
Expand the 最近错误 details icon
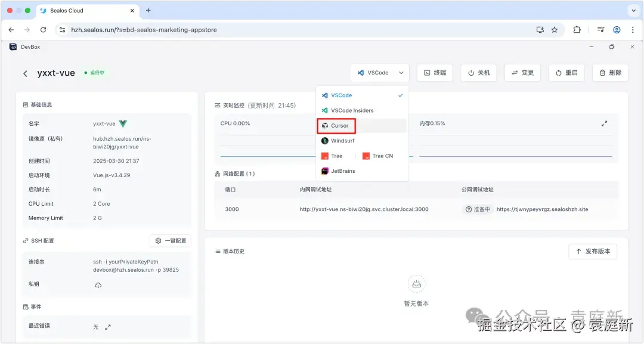point(107,327)
